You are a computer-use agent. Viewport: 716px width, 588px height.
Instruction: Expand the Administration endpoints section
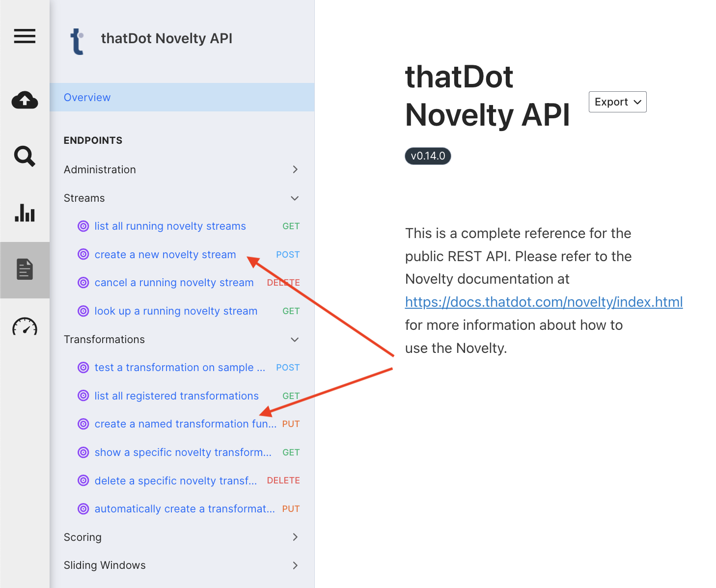coord(295,169)
